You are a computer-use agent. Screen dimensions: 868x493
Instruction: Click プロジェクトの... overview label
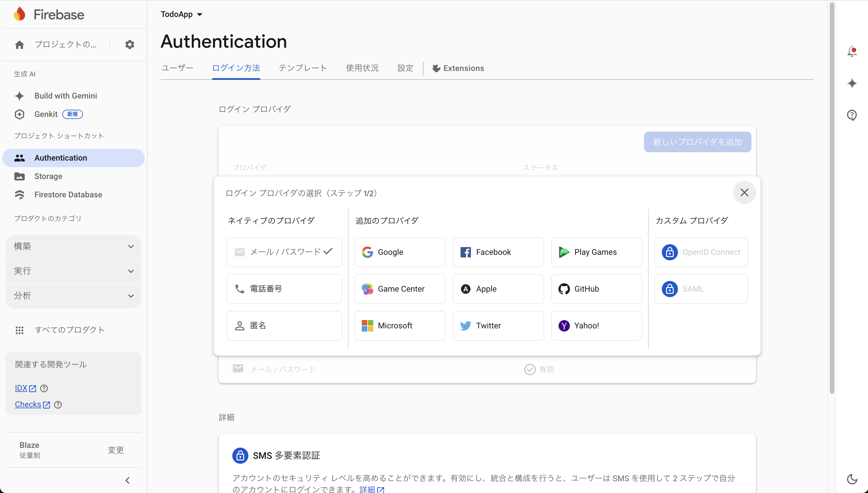coord(65,44)
